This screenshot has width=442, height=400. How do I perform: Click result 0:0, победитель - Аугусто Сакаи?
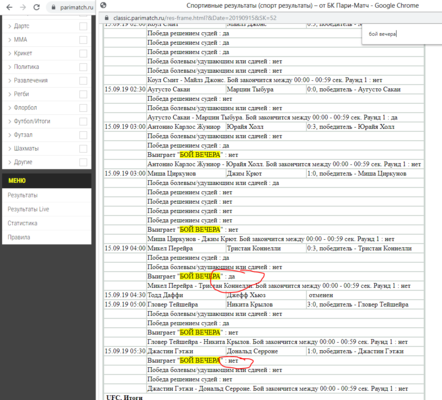365,89
